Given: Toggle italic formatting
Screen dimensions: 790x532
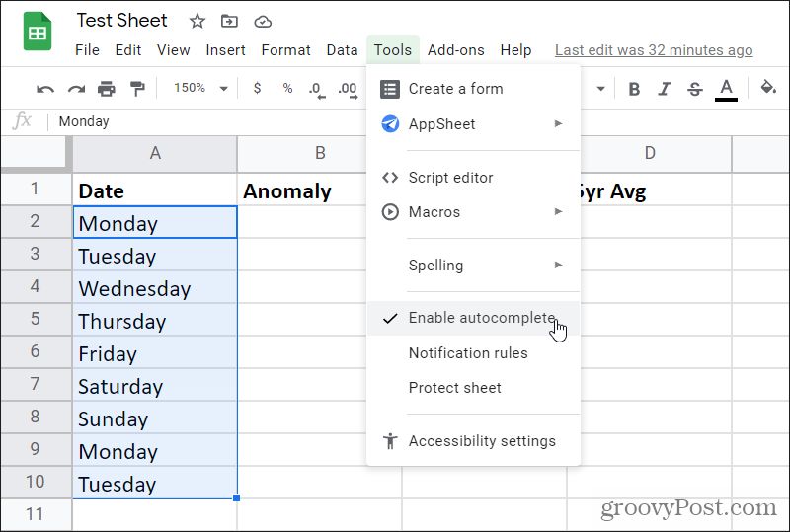Looking at the screenshot, I should pyautogui.click(x=665, y=89).
